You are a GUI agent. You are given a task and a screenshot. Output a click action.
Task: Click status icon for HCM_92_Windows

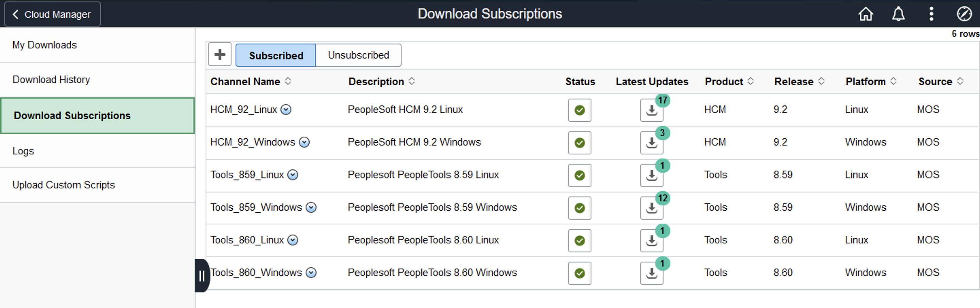579,143
